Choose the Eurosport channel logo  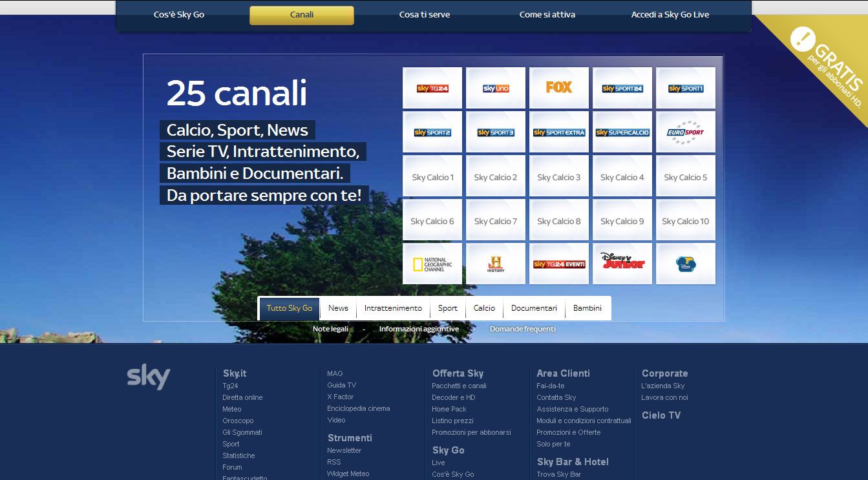coord(686,132)
